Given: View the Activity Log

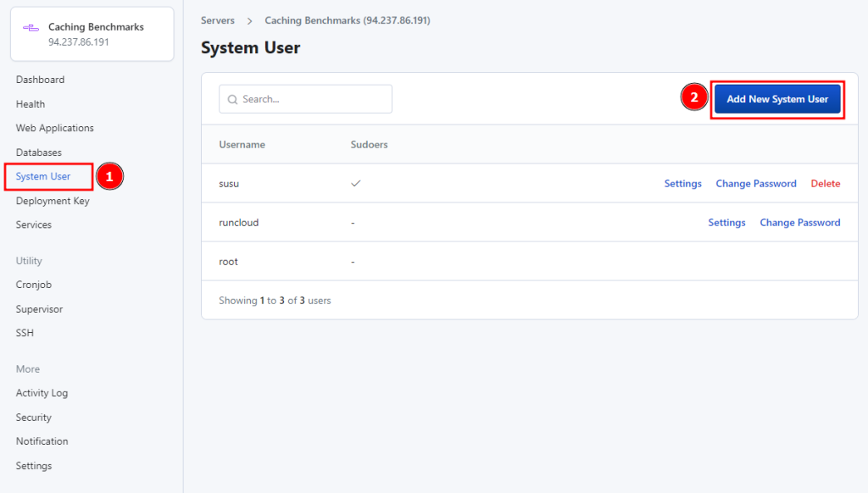Looking at the screenshot, I should [42, 393].
